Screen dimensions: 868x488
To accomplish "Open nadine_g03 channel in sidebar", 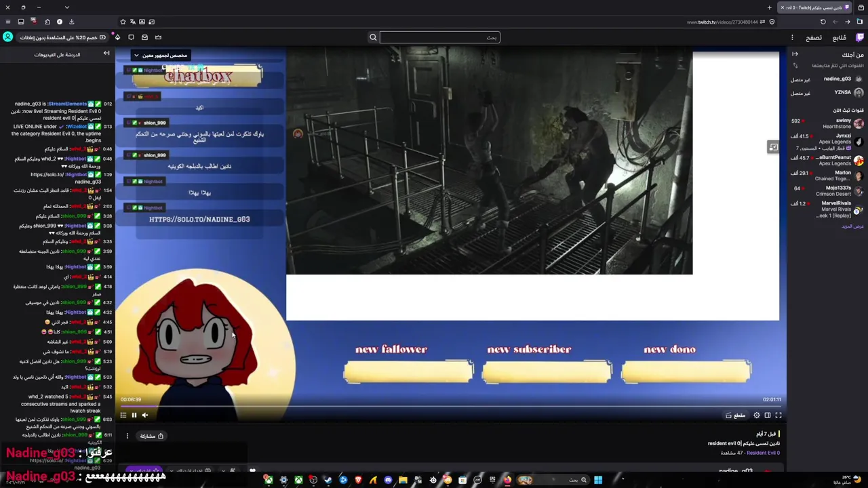I will tap(827, 79).
